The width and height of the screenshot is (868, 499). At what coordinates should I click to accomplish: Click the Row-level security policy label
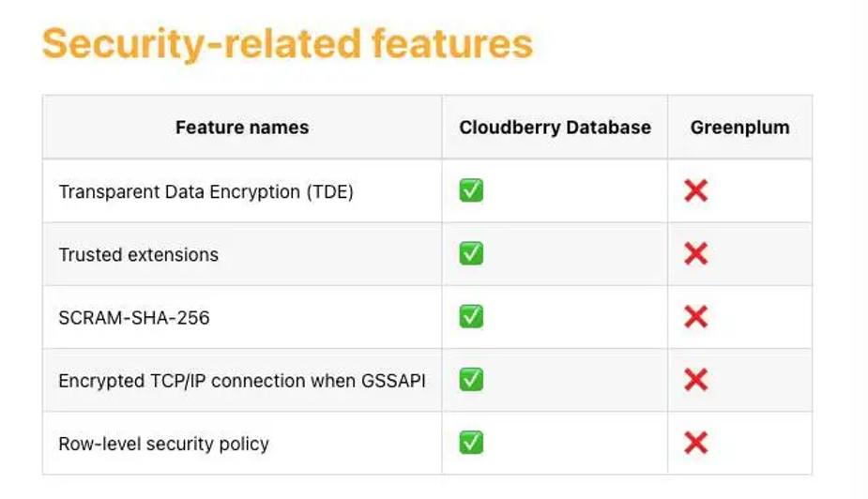tap(164, 444)
